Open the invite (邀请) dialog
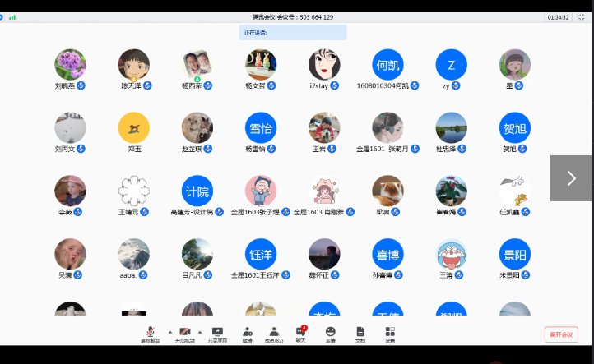This screenshot has height=364, width=594. coord(247,333)
